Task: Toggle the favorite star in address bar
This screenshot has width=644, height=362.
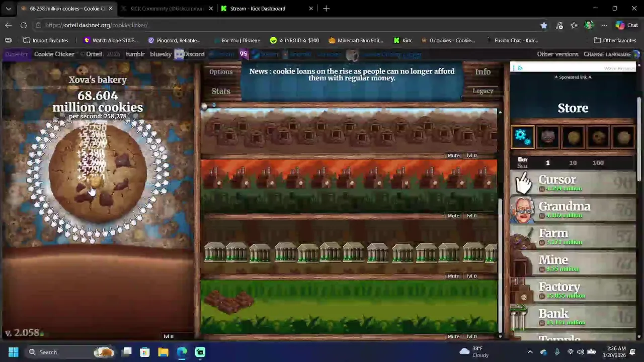Action: click(x=544, y=25)
